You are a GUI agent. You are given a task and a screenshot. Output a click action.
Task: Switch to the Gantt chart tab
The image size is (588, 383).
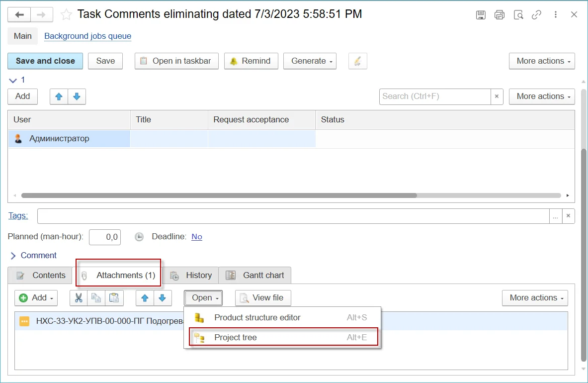tap(255, 276)
